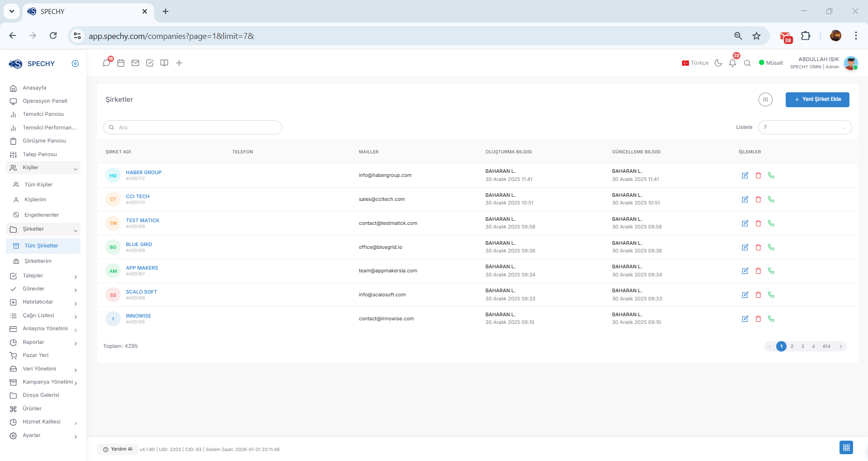
Task: Expand the Çağrı Listesi menu
Action: 43,315
